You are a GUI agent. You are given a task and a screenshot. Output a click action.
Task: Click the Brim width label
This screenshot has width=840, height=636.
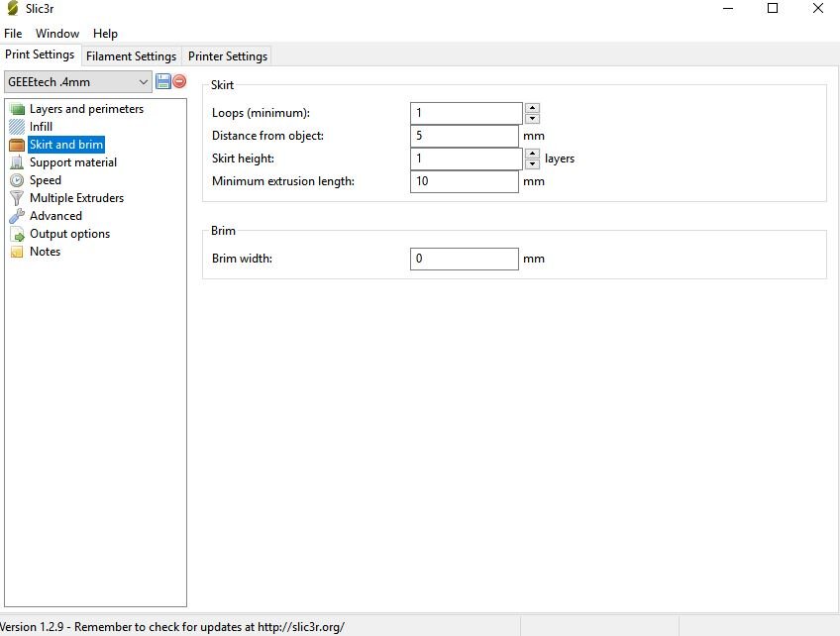[x=242, y=259]
